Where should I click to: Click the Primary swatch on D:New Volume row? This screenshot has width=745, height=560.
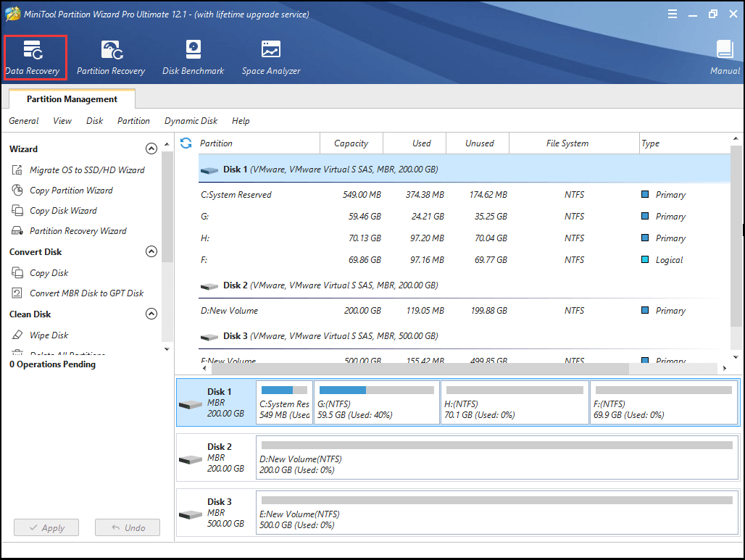point(645,310)
